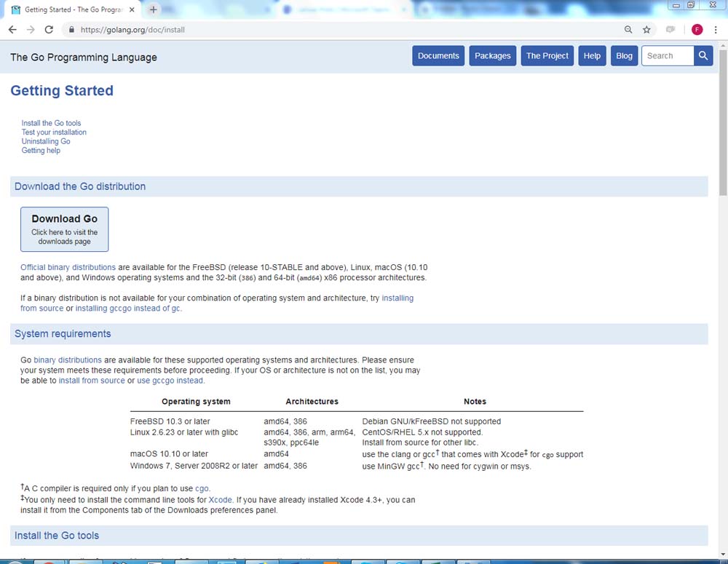Open install from source link
The width and height of the screenshot is (728, 564).
tap(92, 381)
